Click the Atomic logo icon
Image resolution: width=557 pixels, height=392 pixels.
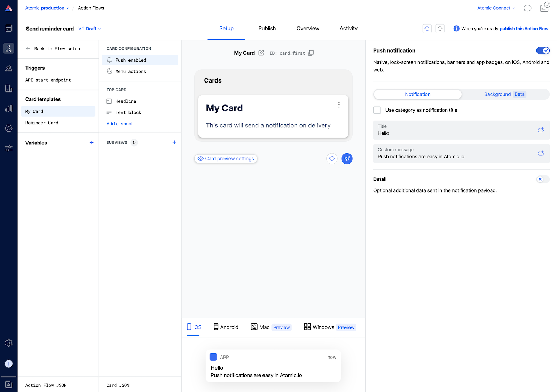(x=9, y=8)
